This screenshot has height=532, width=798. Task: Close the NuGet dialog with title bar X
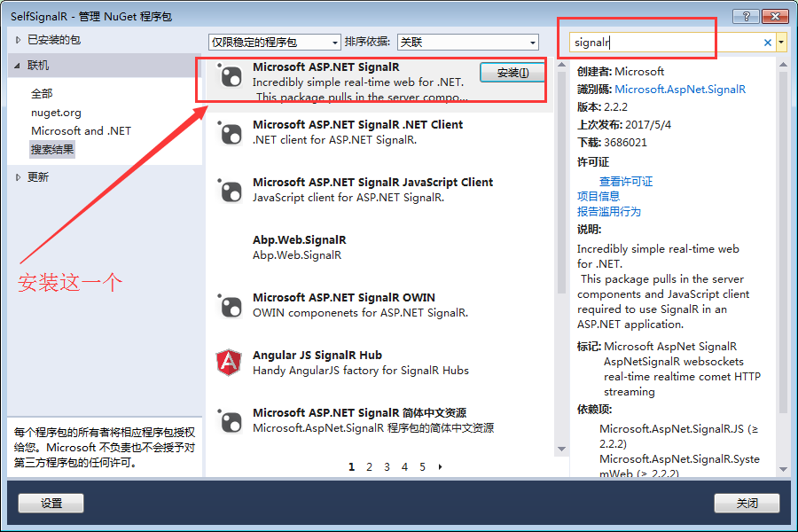coord(775,16)
